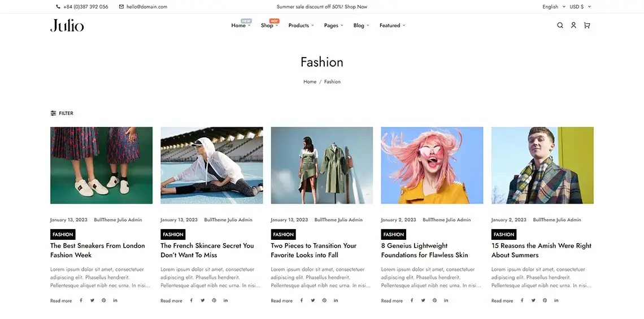Image resolution: width=644 pixels, height=319 pixels.
Task: Share 8 Geneius Foundations post on LinkedIn
Action: coord(446,300)
